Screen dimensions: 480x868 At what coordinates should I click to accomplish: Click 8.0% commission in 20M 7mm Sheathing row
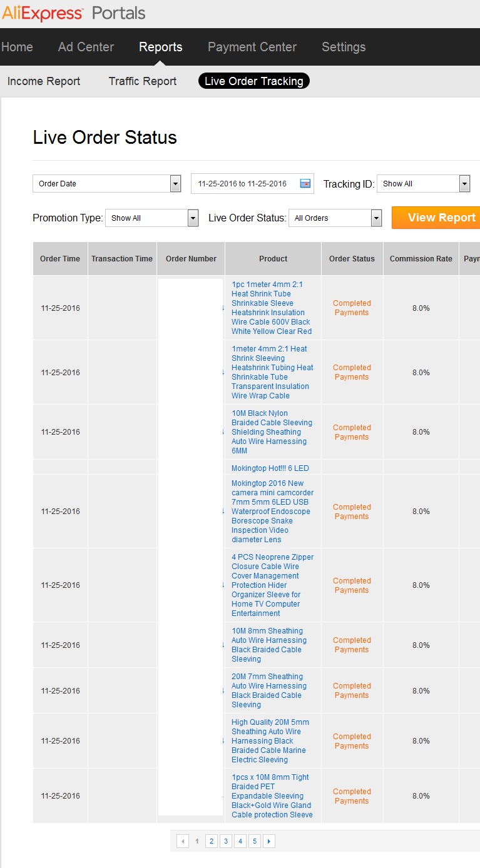tap(421, 691)
